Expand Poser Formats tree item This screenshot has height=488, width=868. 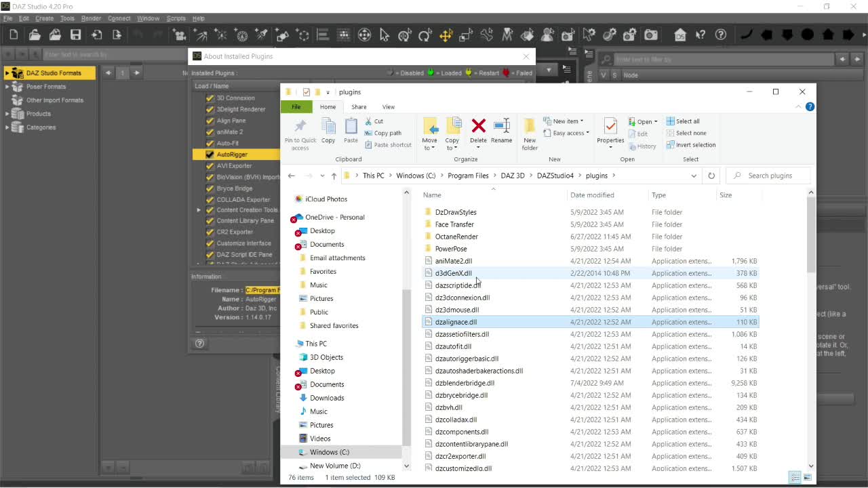pos(7,87)
